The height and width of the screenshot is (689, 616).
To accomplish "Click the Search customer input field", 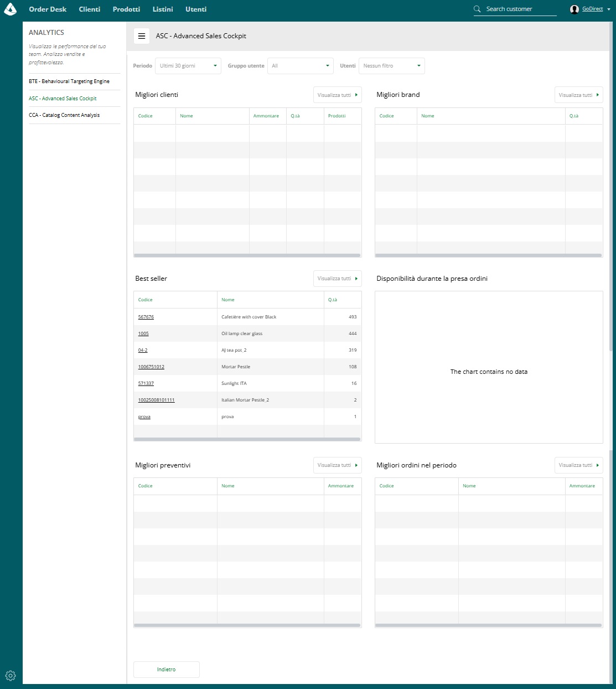I will pyautogui.click(x=520, y=9).
